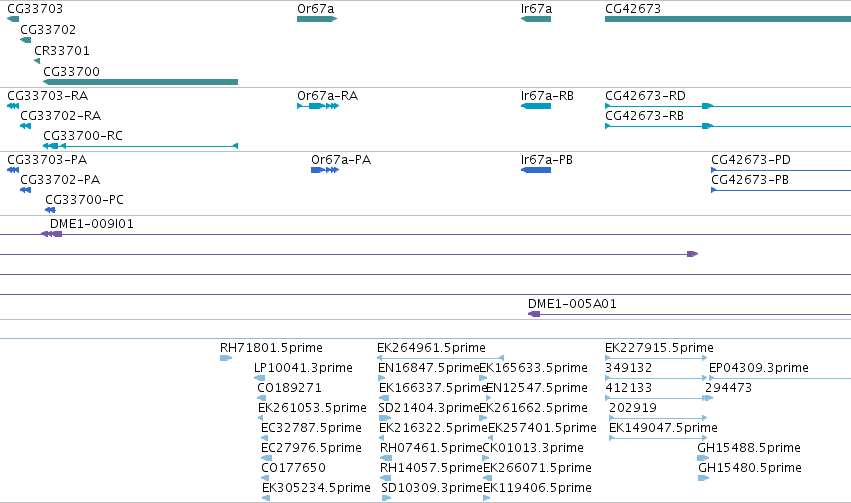Select the Ir67a-PB CDS glyph
The image size is (851, 503).
[536, 170]
